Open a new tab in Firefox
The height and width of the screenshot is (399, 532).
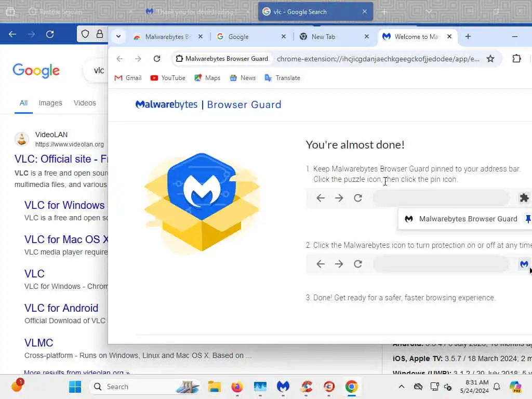tap(384, 12)
